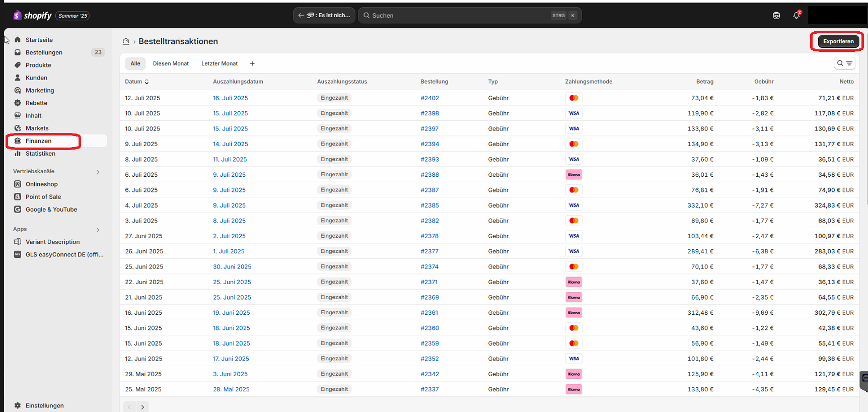Click the notifications bell icon

tap(796, 16)
